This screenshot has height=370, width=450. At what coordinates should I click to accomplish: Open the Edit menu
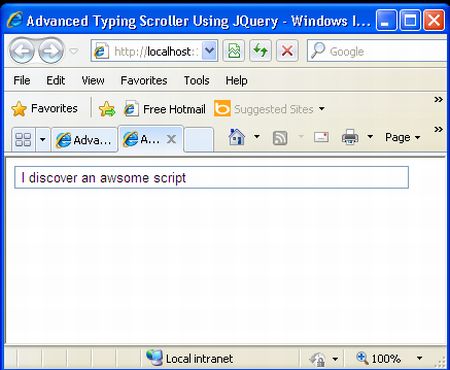click(x=55, y=80)
